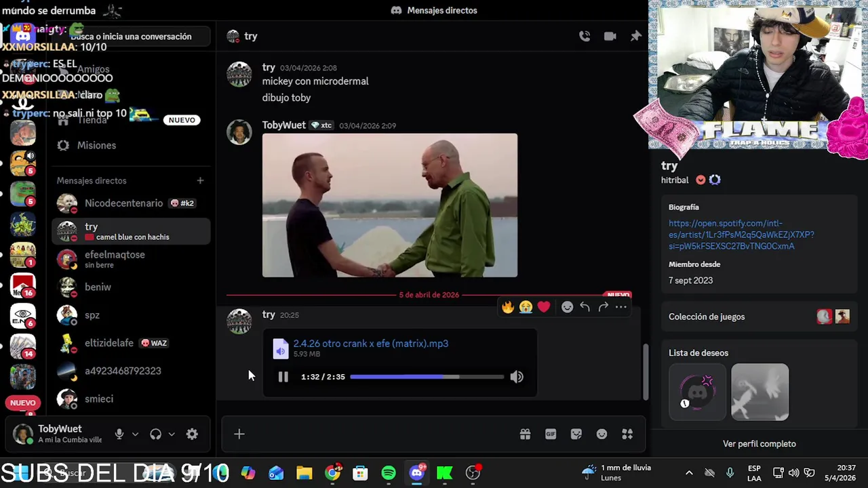This screenshot has height=488, width=868.
Task: Open add reaction smiley picker on message
Action: tap(567, 307)
